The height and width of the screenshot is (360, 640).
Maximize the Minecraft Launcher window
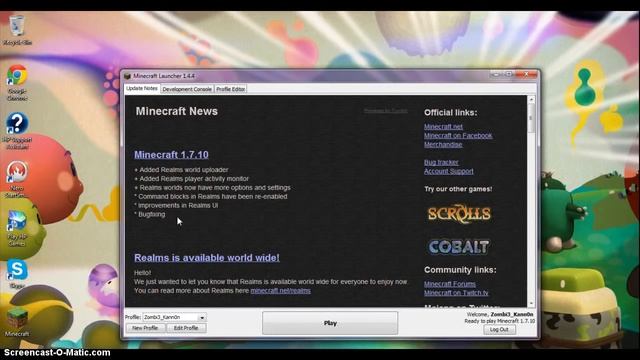pos(509,75)
